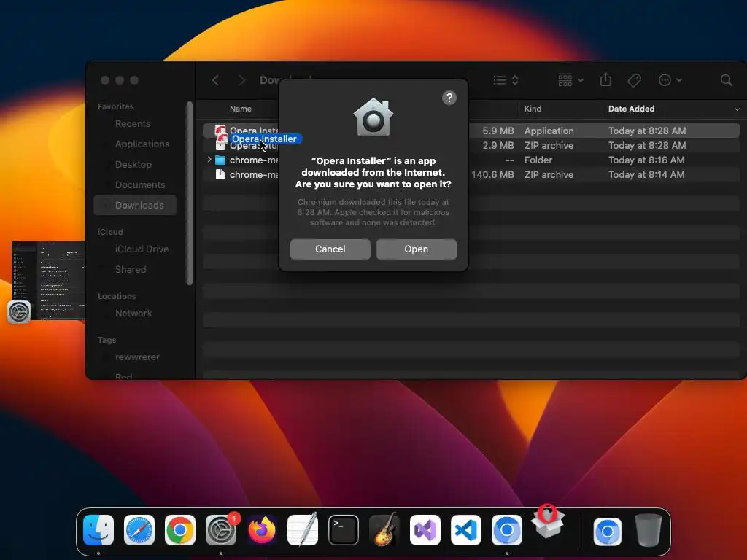This screenshot has height=560, width=747.
Task: Open the more actions ellipsis menu
Action: (670, 80)
